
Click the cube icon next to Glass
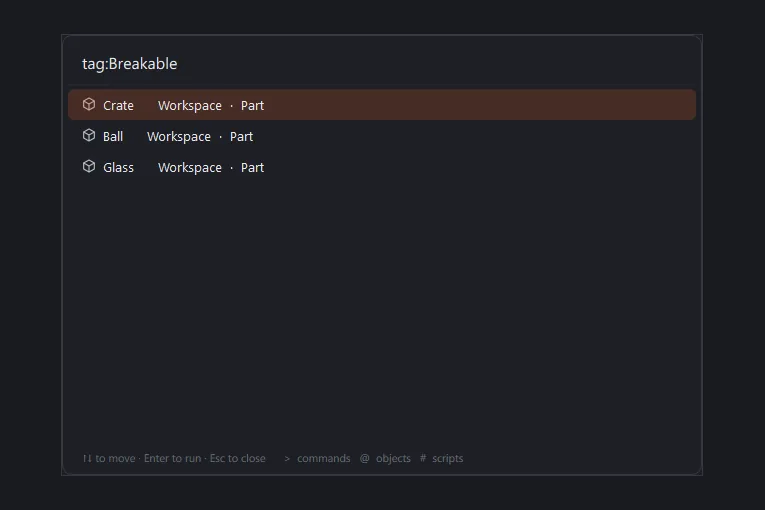click(89, 166)
